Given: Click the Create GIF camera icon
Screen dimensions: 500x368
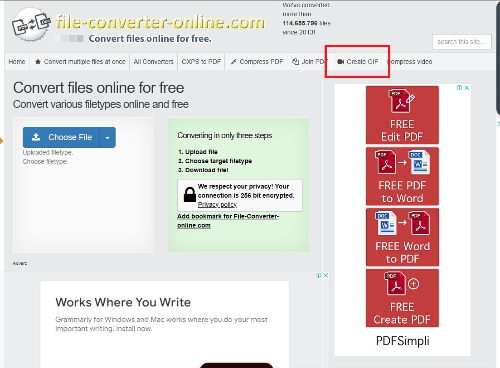Looking at the screenshot, I should pyautogui.click(x=340, y=62).
